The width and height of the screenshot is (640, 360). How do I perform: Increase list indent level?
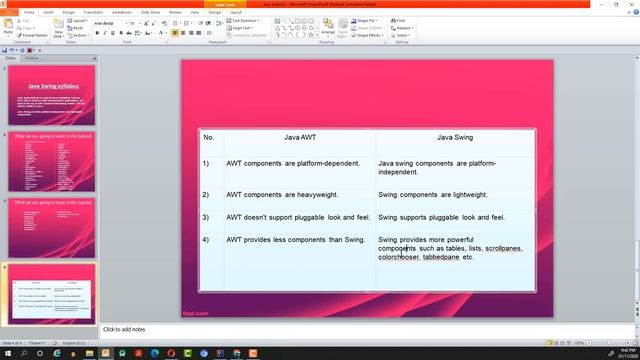209,24
